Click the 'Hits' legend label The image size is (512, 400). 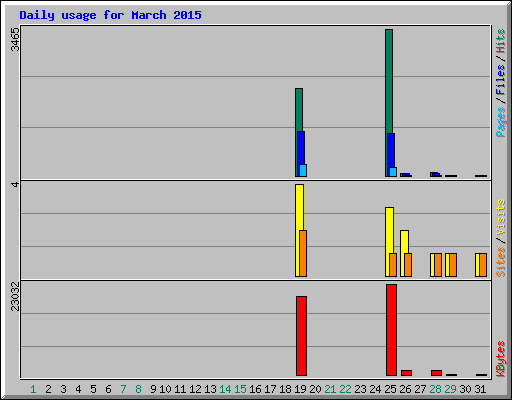[500, 41]
